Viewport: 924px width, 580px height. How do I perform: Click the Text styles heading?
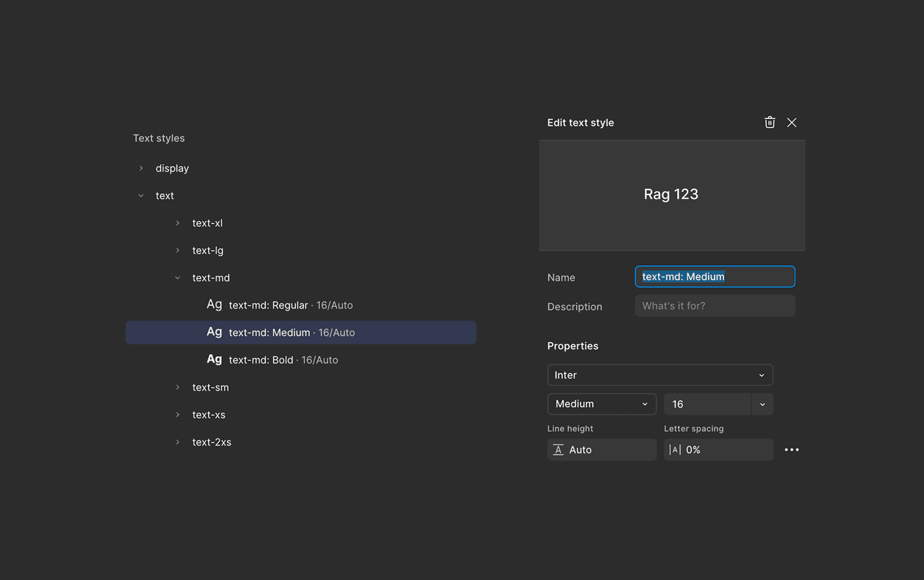(x=159, y=138)
